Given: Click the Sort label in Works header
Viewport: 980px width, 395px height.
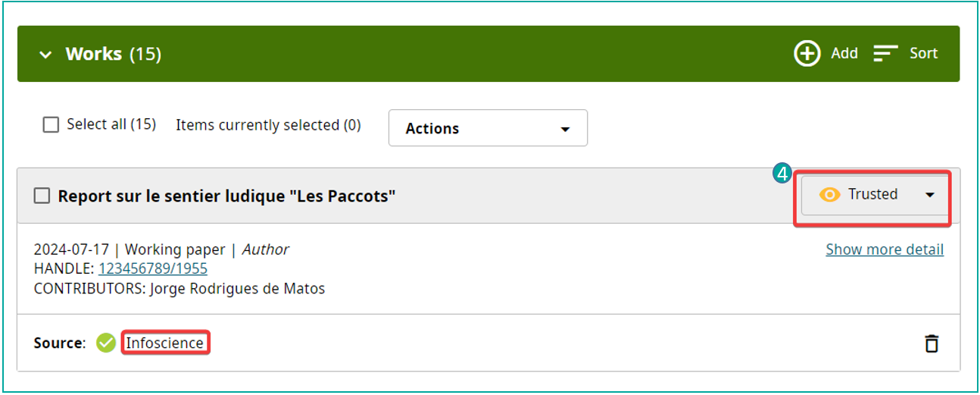Looking at the screenshot, I should 923,54.
